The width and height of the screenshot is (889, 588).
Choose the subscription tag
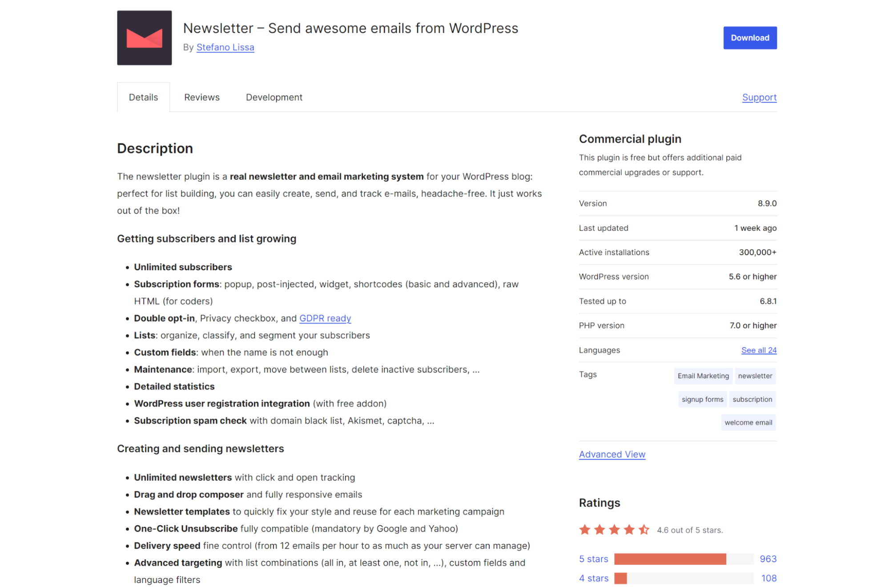(752, 399)
